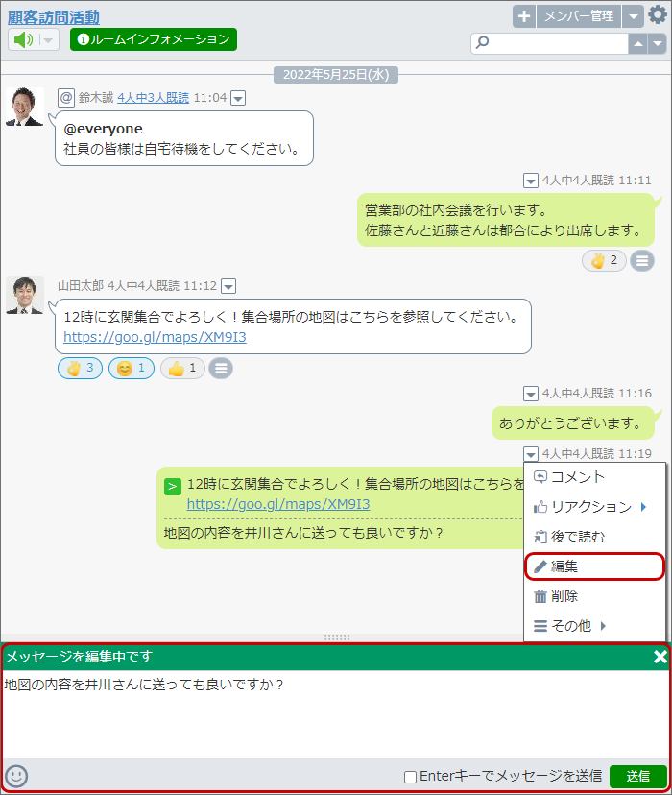Click the @everyone message bubble

tap(184, 138)
